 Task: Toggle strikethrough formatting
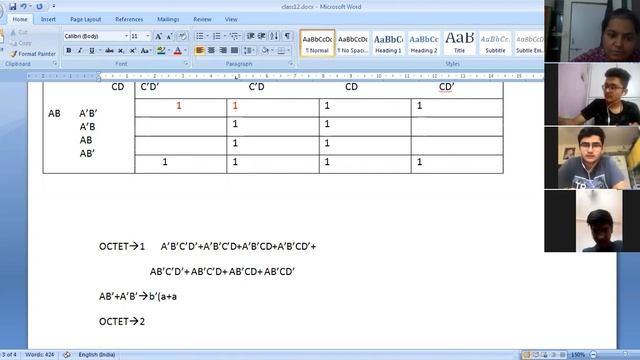(109, 51)
